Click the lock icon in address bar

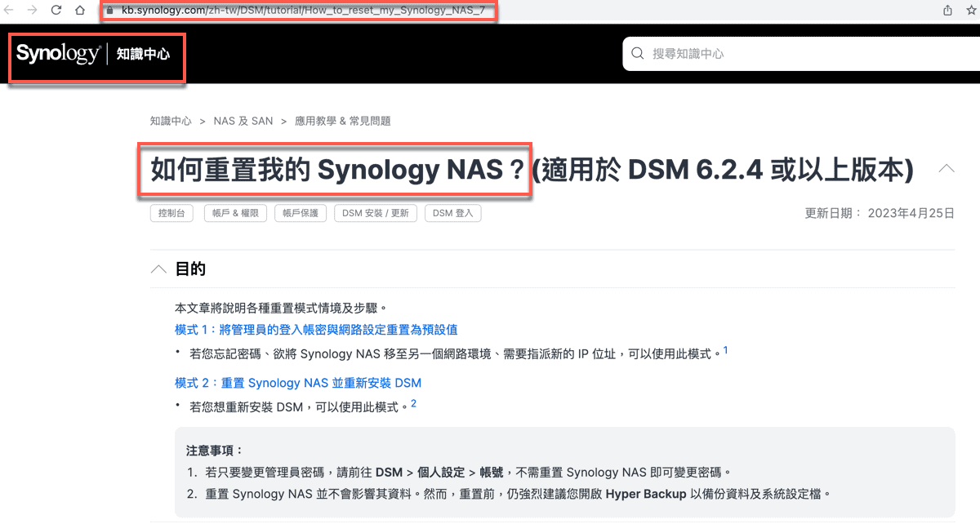109,11
